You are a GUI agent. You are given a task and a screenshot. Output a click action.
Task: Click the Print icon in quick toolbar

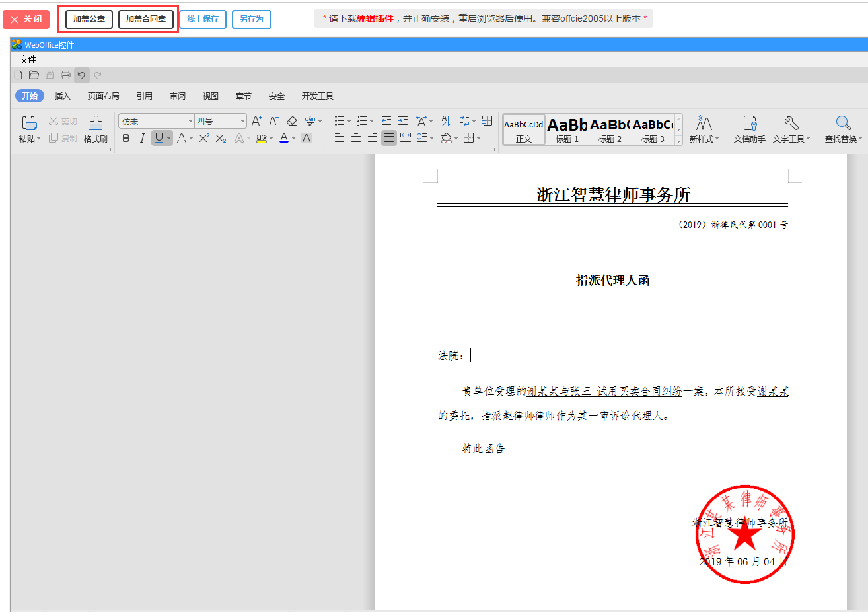coord(65,75)
